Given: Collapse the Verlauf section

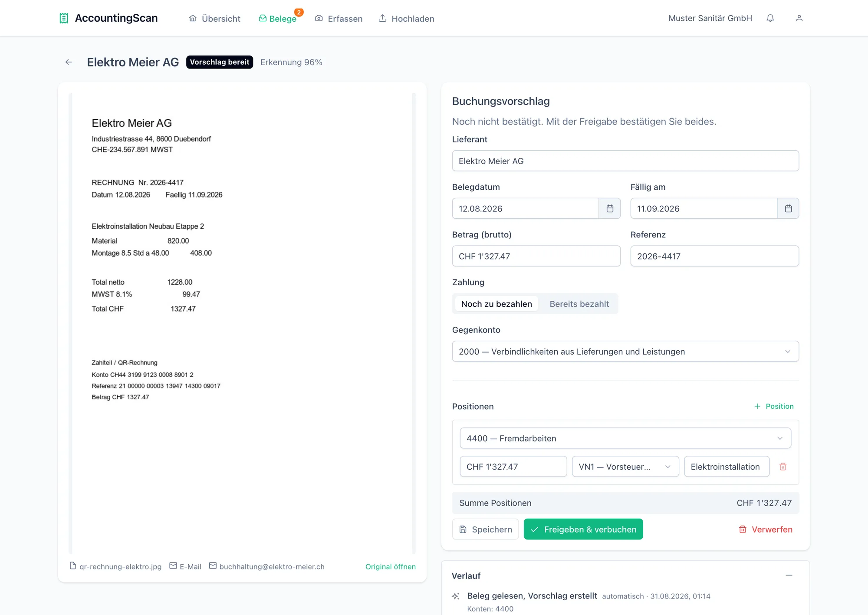Looking at the screenshot, I should 789,576.
